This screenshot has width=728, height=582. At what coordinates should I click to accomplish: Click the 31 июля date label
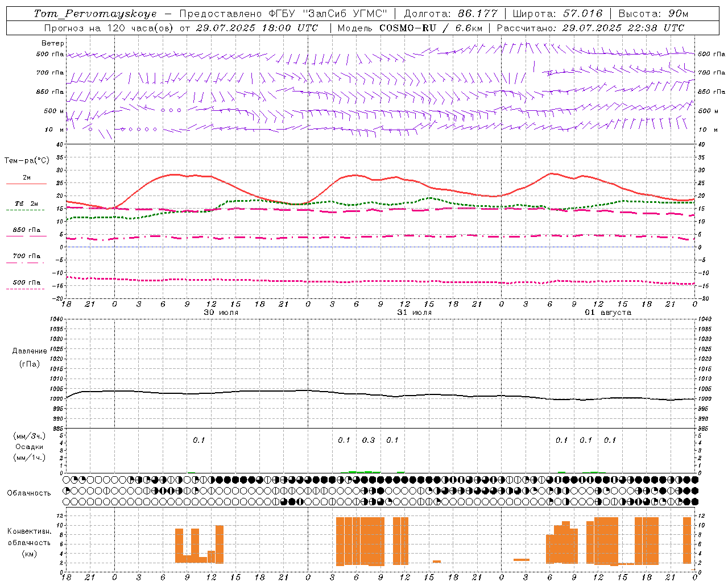pyautogui.click(x=415, y=313)
